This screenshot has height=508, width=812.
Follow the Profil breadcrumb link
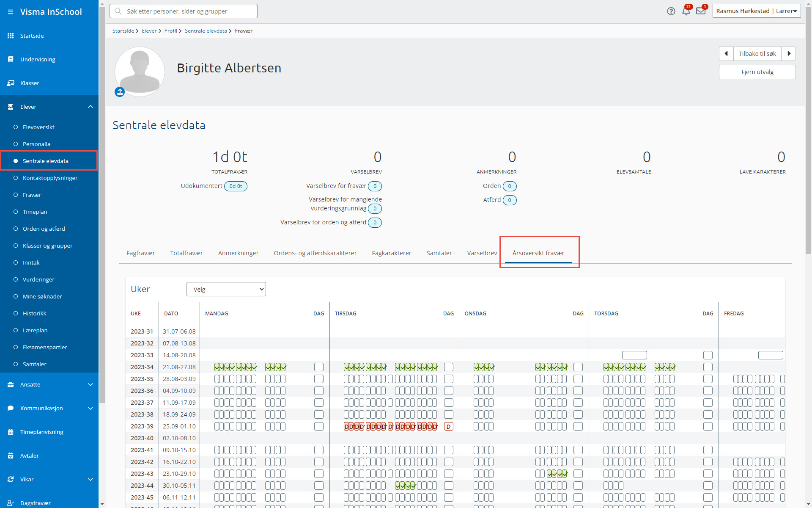tap(171, 31)
